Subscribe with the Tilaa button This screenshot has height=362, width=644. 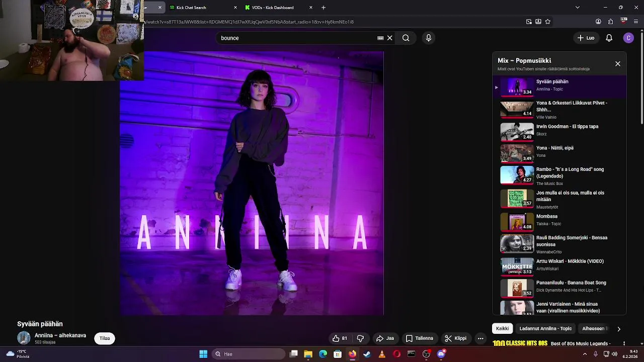pyautogui.click(x=105, y=338)
